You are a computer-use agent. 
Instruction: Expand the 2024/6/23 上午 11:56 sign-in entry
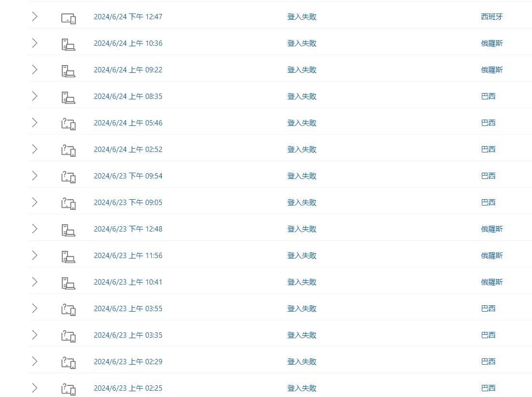(34, 255)
